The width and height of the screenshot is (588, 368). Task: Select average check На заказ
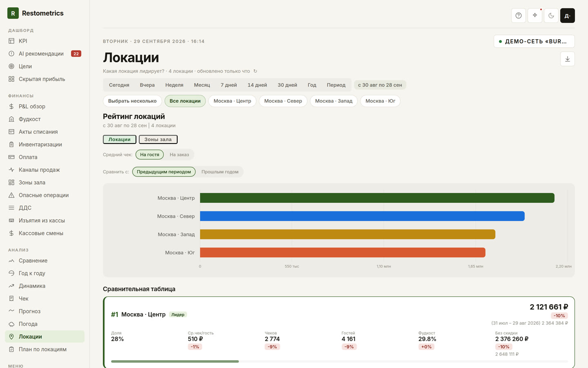coord(179,155)
